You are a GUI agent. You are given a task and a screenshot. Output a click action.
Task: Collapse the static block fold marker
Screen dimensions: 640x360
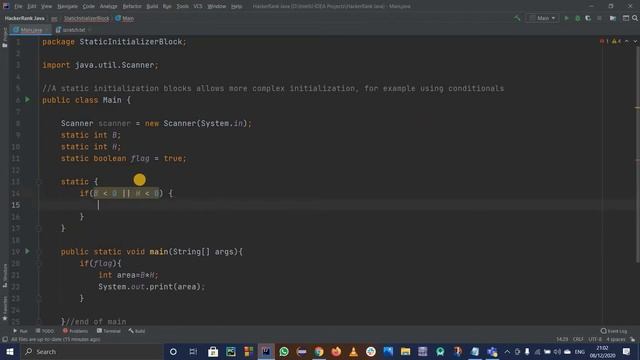click(x=39, y=182)
